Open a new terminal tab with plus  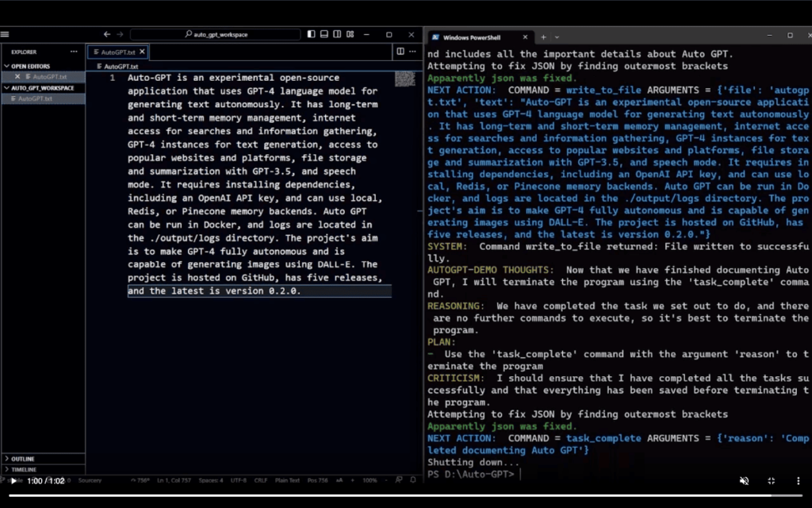tap(543, 37)
